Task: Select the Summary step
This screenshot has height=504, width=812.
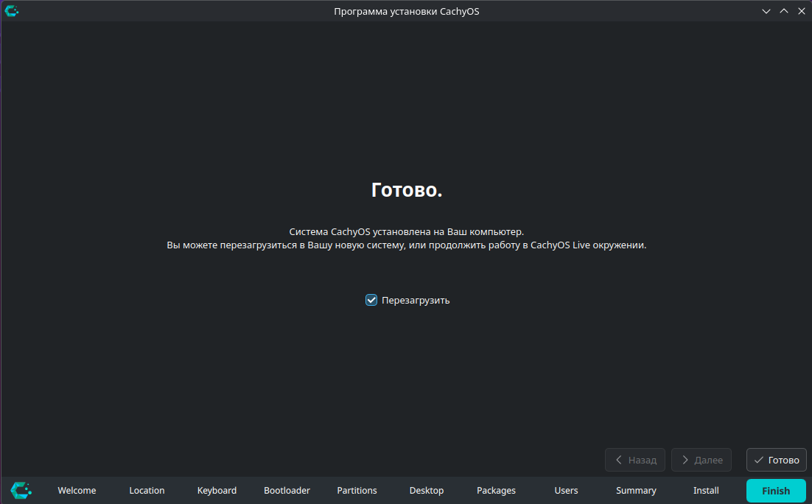Action: (636, 490)
